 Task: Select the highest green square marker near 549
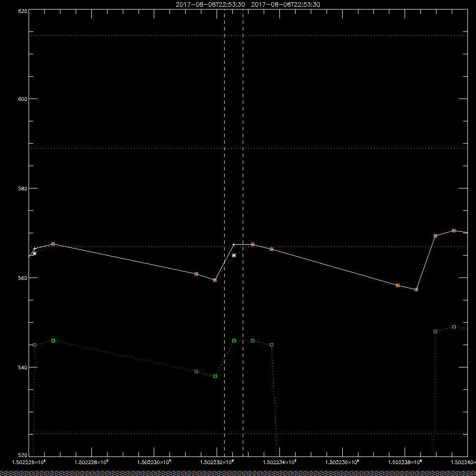point(454,327)
